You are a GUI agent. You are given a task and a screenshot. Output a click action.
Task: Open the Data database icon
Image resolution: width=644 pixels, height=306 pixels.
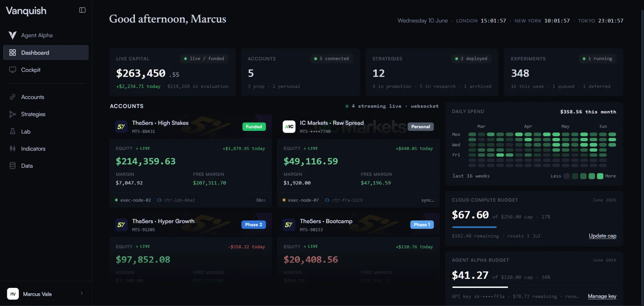[13, 166]
